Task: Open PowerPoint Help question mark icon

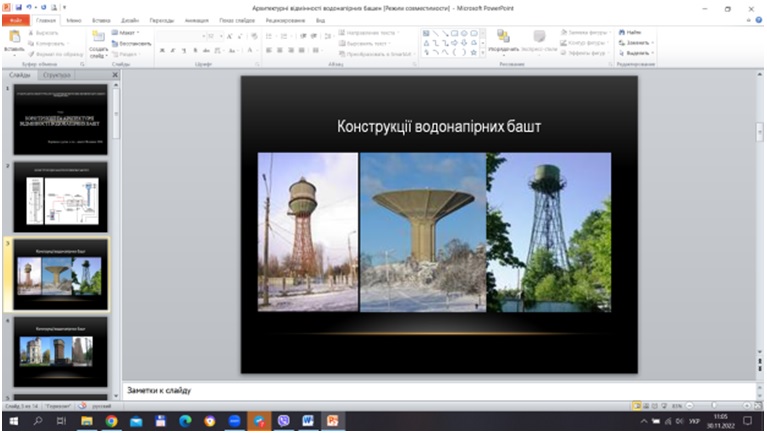Action: coord(759,20)
